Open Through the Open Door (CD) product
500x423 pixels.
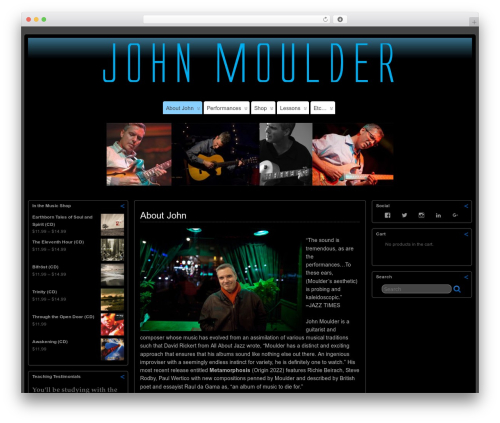[x=63, y=317]
